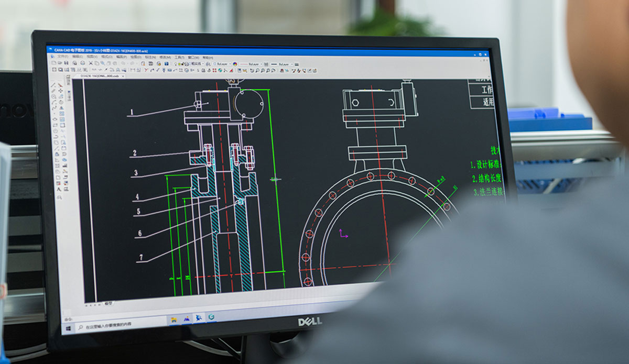Select the Rectangle tool in left toolbar

coord(55,125)
